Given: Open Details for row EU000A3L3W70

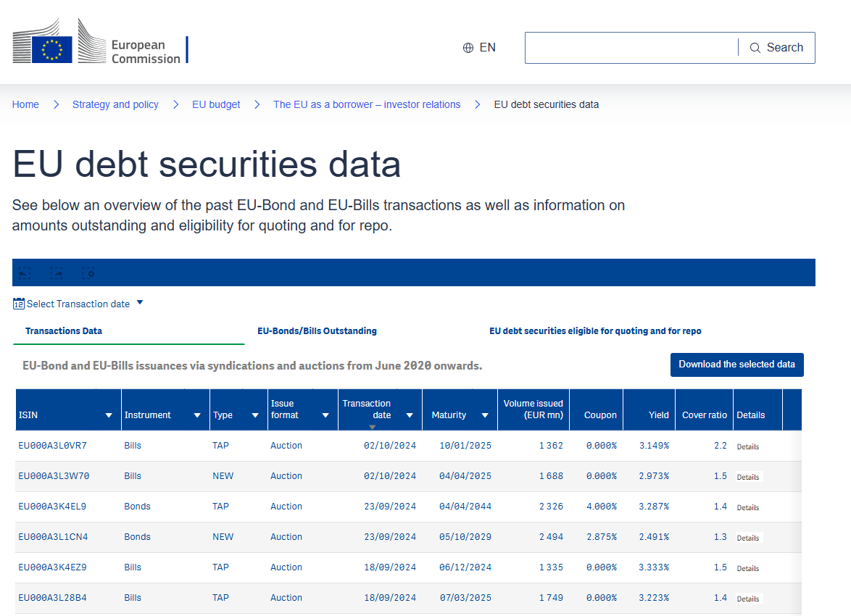Looking at the screenshot, I should 748,477.
